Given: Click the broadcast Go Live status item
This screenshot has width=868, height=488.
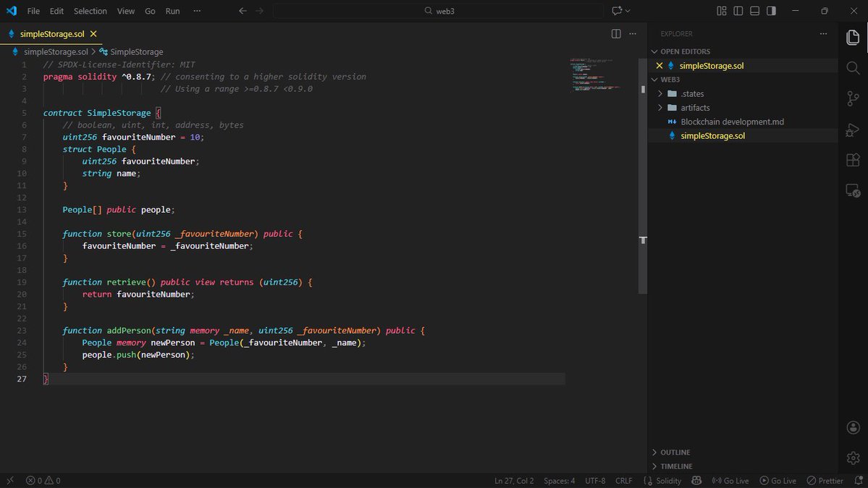Looking at the screenshot, I should coord(730,481).
